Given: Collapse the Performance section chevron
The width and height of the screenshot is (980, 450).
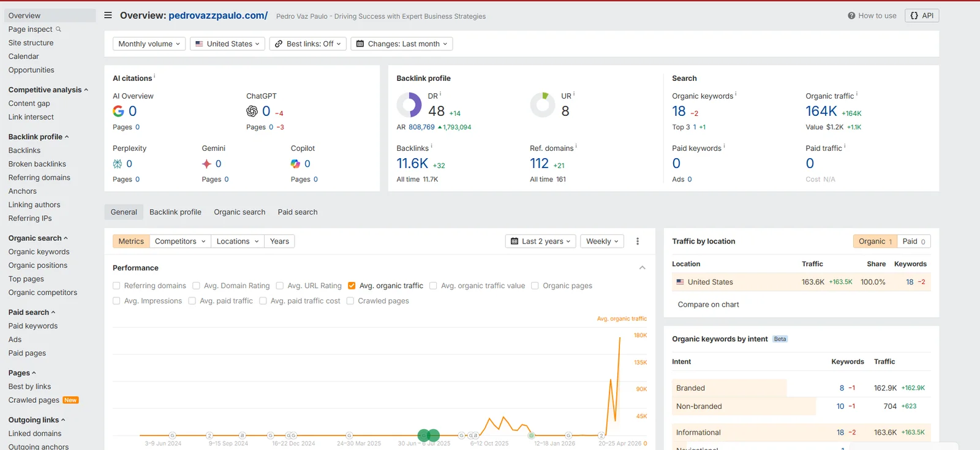Looking at the screenshot, I should [642, 268].
